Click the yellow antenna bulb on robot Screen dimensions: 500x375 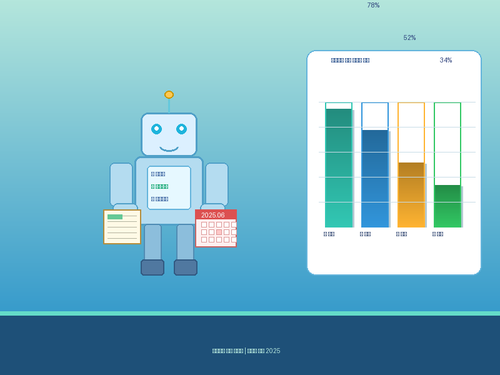169,95
